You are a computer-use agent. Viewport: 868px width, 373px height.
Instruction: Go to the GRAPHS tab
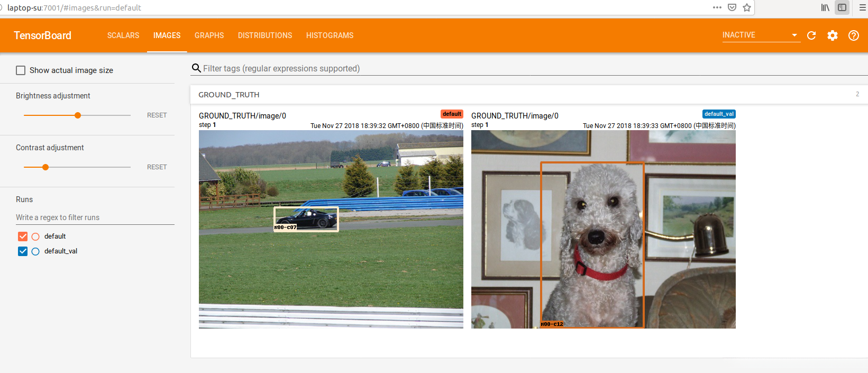pos(209,35)
